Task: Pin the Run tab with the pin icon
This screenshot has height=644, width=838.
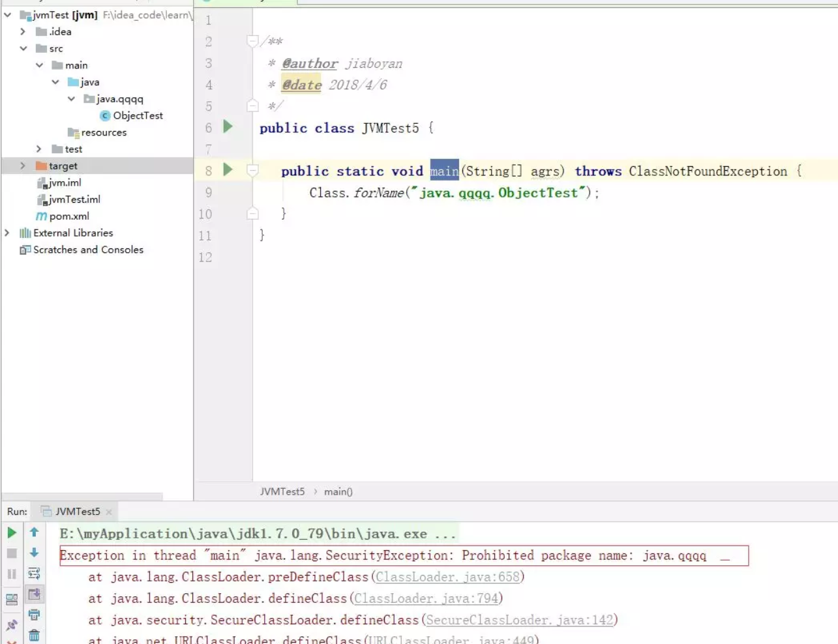Action: click(x=12, y=625)
